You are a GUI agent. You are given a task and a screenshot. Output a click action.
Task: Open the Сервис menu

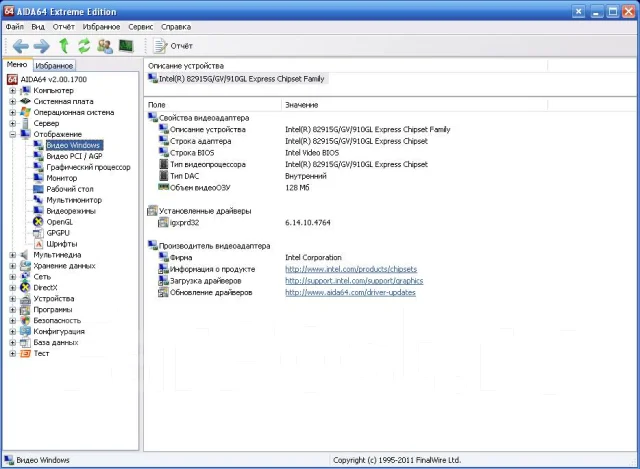tap(140, 27)
